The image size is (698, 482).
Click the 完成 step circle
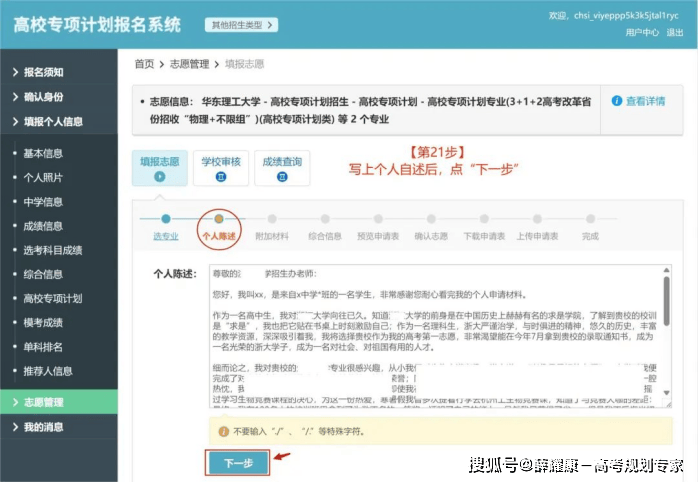[590, 219]
